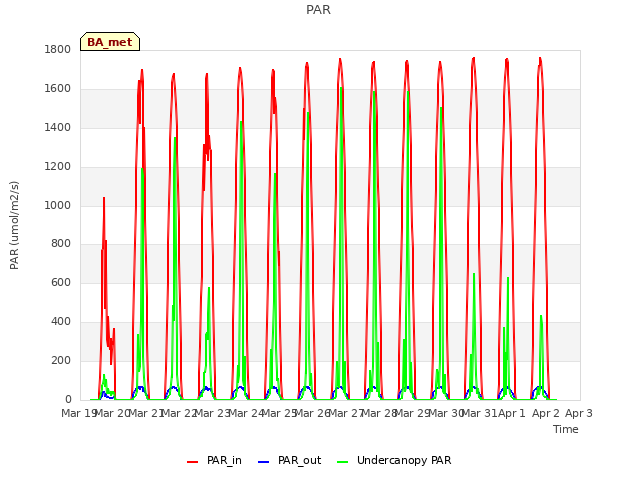Click the 1400 y-axis tick label
Viewport: 640px width, 480px height.
(58, 127)
